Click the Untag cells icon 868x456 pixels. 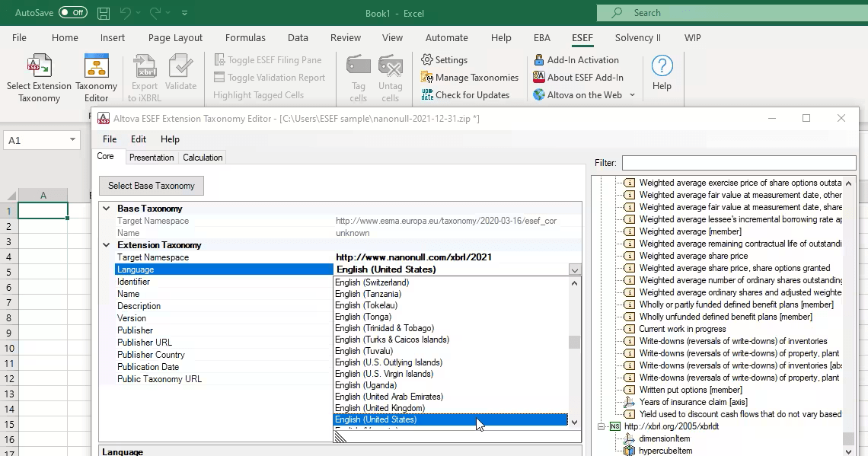point(391,73)
